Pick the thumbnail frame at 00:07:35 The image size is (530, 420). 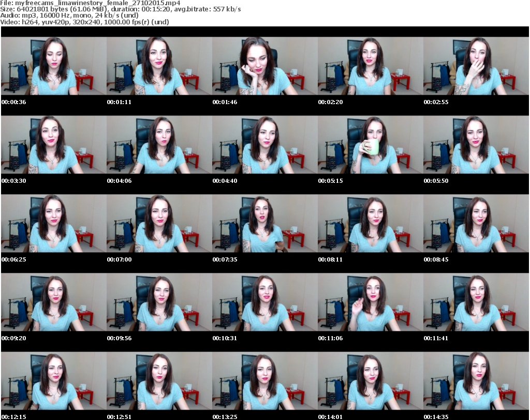265,223
